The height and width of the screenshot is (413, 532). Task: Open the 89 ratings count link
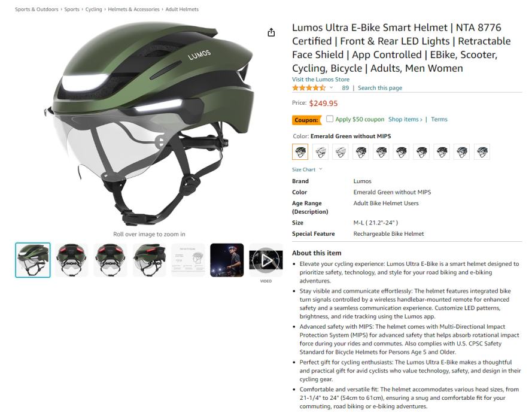(345, 88)
